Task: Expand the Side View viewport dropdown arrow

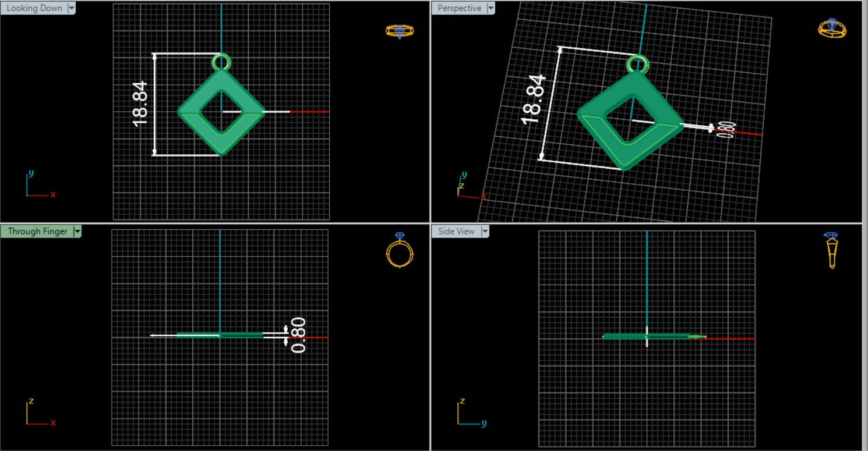Action: click(485, 232)
